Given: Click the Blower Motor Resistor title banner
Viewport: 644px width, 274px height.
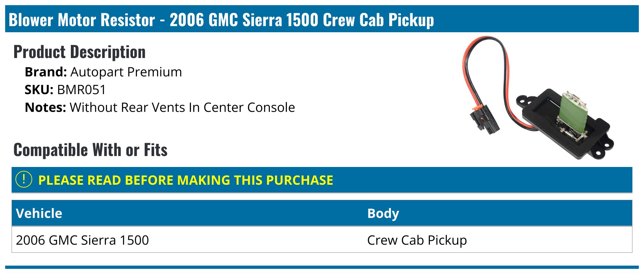Looking at the screenshot, I should tap(221, 20).
